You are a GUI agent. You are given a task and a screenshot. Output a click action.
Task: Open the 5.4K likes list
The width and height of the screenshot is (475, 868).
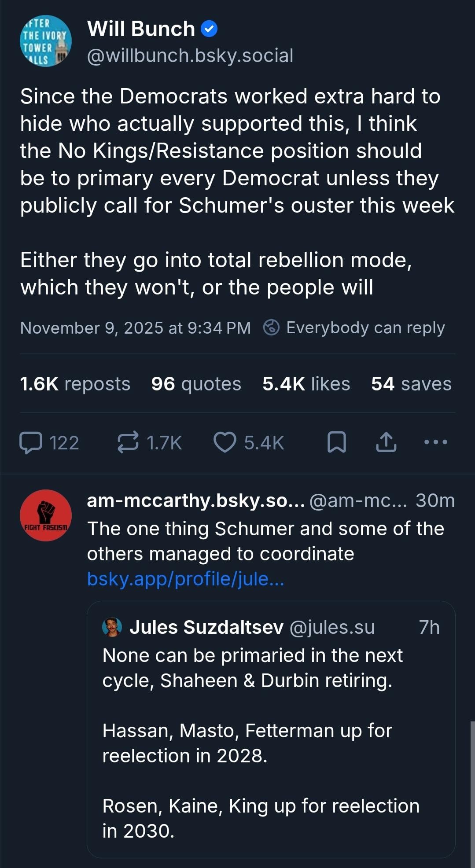pyautogui.click(x=306, y=384)
